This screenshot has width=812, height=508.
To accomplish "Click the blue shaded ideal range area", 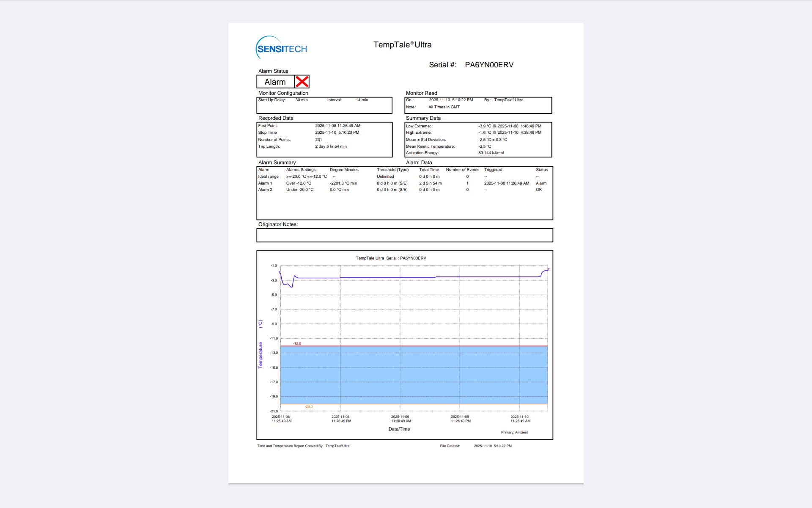I will 414,375.
